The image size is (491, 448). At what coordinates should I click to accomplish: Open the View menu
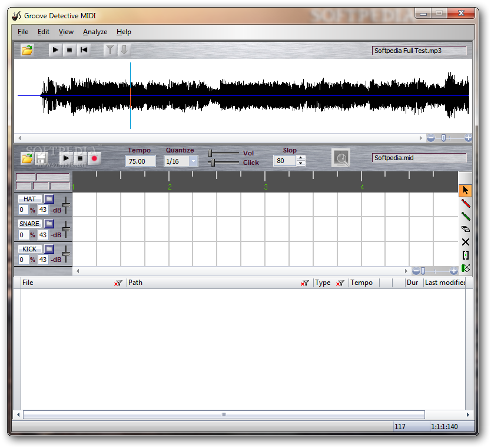click(x=66, y=32)
